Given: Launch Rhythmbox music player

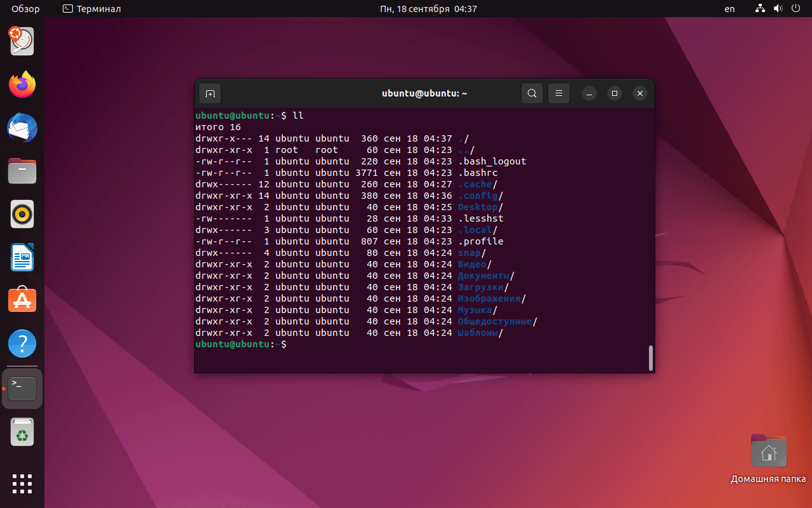Looking at the screenshot, I should [22, 214].
